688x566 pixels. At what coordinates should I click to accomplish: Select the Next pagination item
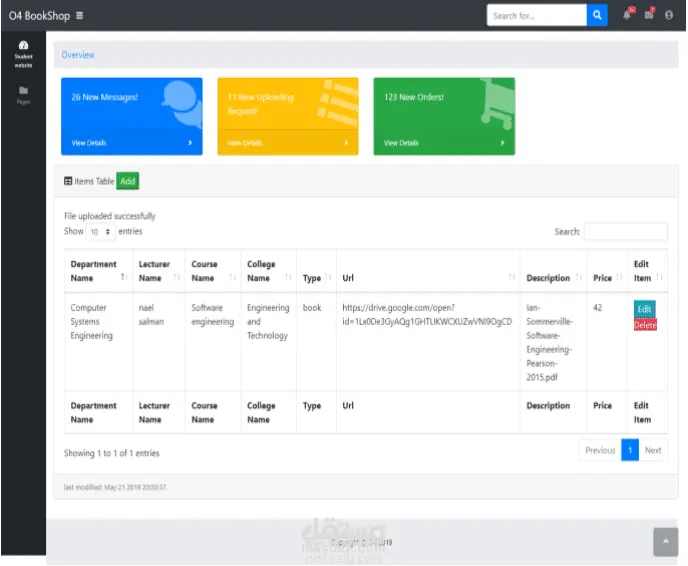coord(653,450)
